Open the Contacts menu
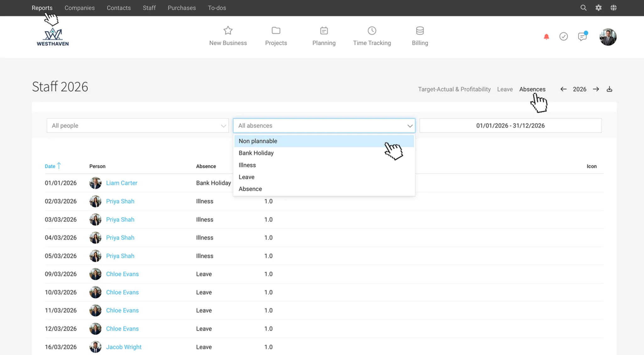Image resolution: width=644 pixels, height=355 pixels. point(119,8)
